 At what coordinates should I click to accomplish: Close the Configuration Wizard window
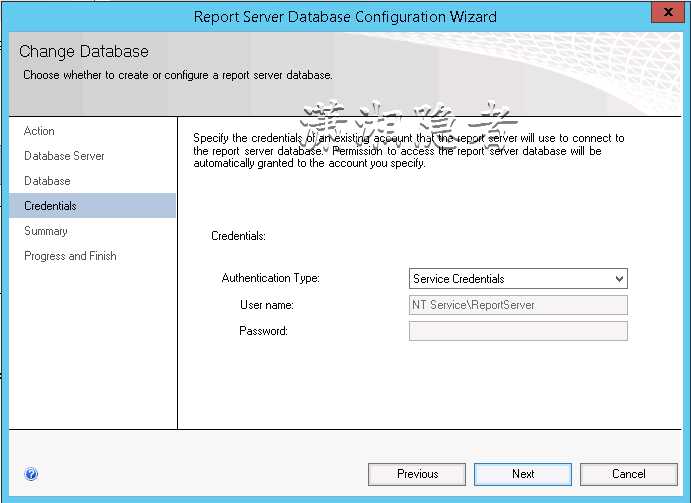tap(668, 12)
